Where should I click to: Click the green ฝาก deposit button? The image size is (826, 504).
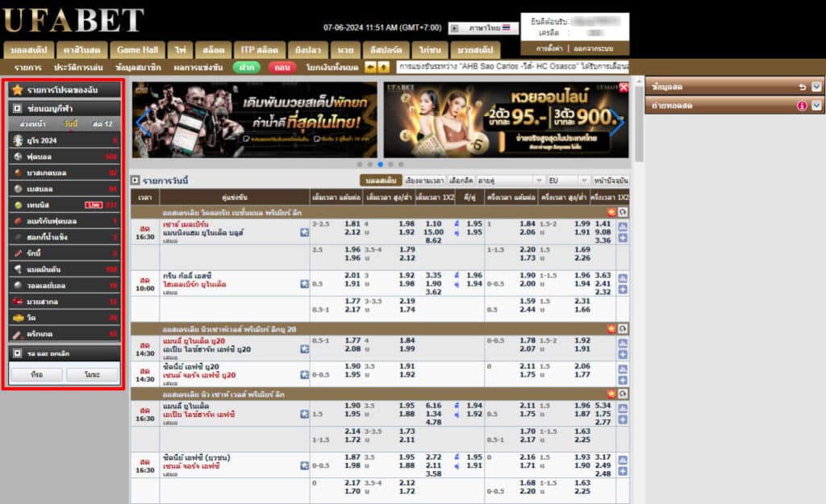(x=247, y=68)
